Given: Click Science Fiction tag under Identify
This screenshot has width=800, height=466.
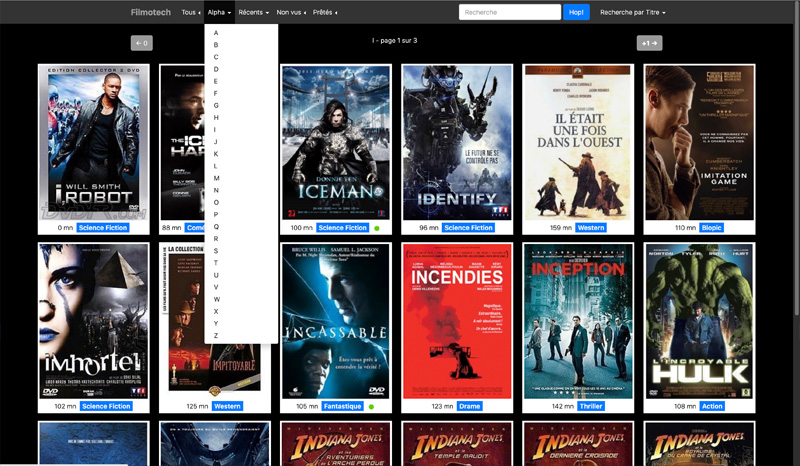Looking at the screenshot, I should pos(468,228).
